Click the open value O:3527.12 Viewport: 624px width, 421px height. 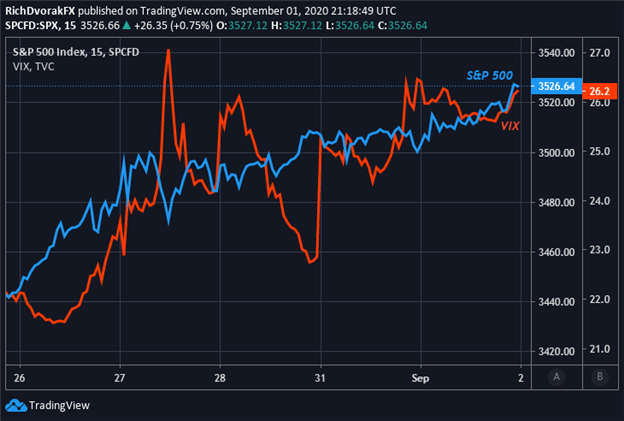242,25
